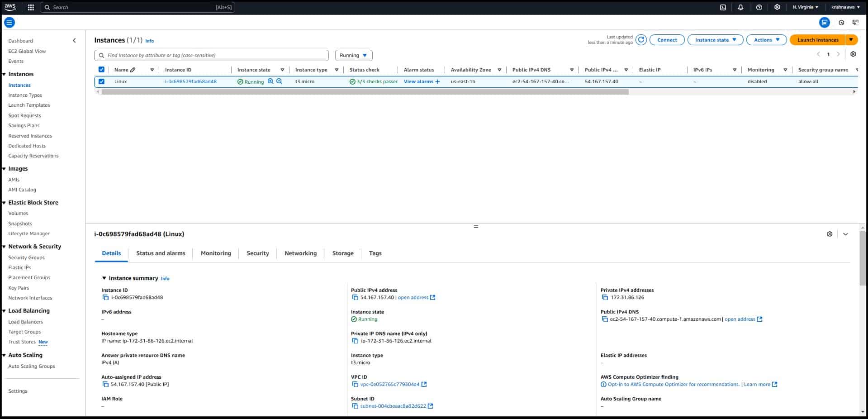Image resolution: width=868 pixels, height=419 pixels.
Task: Collapse the Instance summary section
Action: point(104,278)
